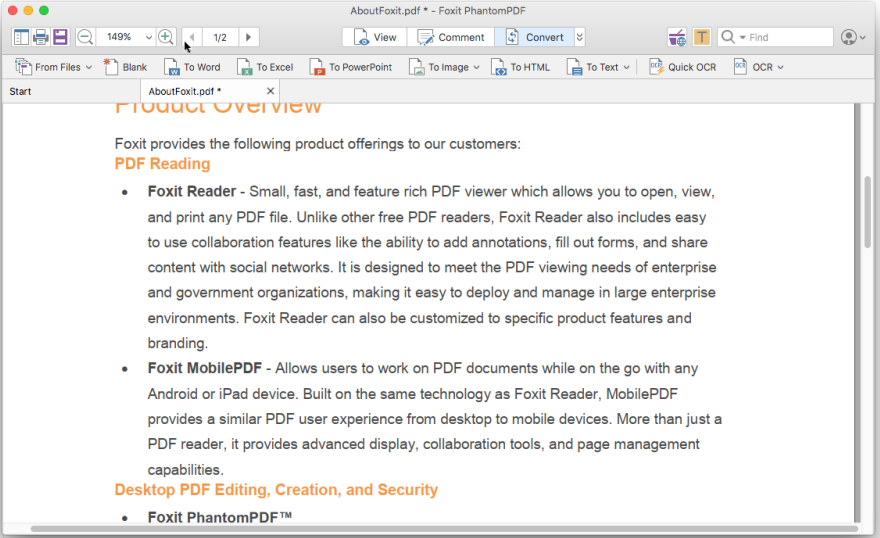880x538 pixels.
Task: Click the PDF Reading heading
Action: [x=162, y=164]
